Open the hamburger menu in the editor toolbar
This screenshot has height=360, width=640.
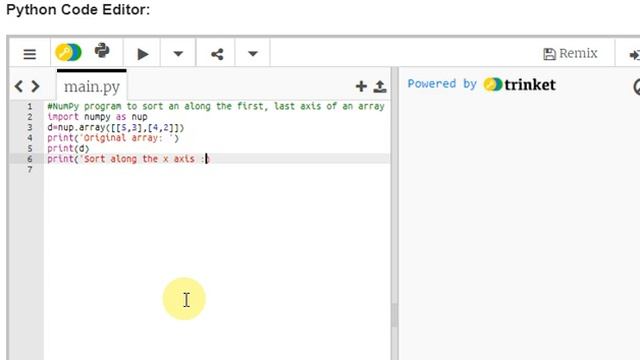point(29,54)
